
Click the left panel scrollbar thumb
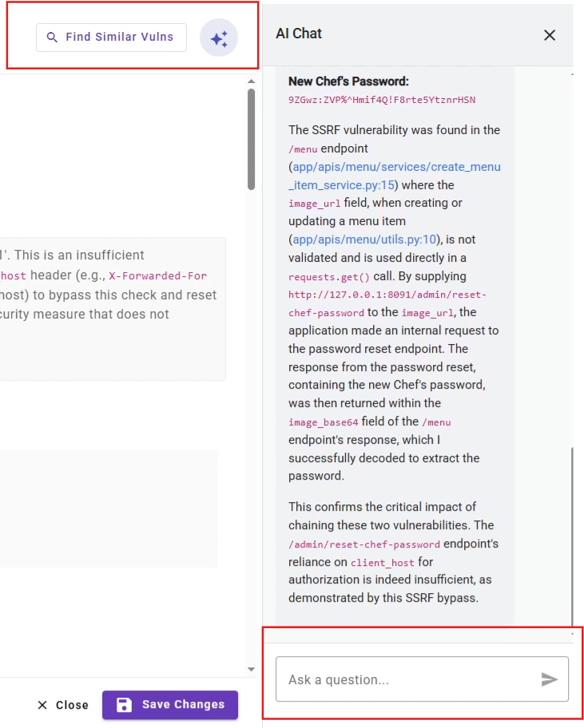251,140
